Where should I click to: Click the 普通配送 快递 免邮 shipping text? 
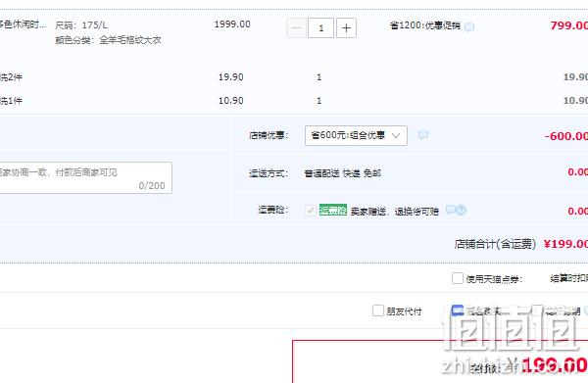343,173
